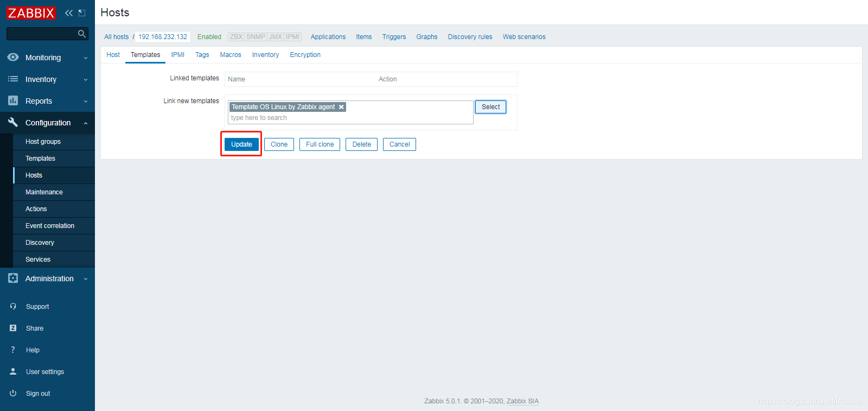868x411 pixels.
Task: Click the JMX availability indicator
Action: coord(276,37)
